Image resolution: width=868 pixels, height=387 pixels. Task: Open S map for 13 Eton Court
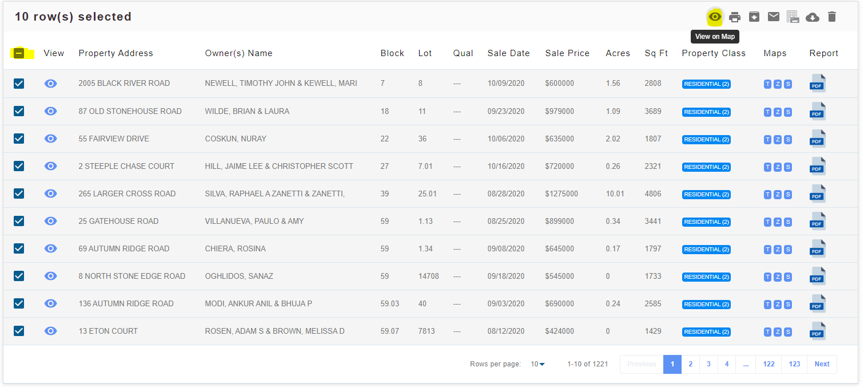(788, 331)
